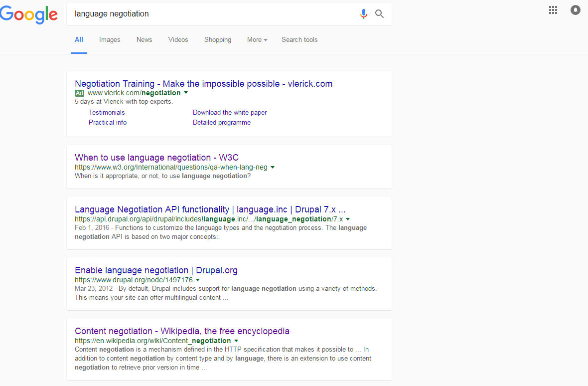Switch to Shopping results

click(217, 40)
